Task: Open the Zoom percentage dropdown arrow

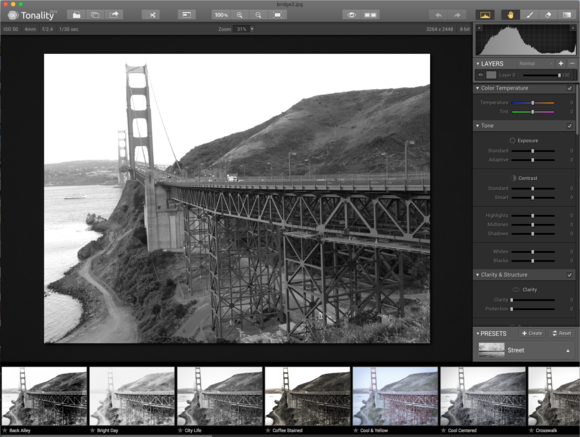Action: 252,29
